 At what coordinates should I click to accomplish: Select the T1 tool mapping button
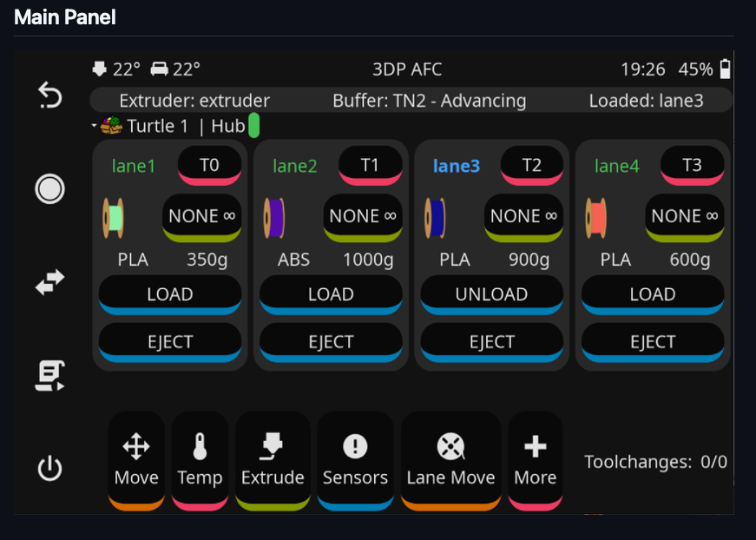371,166
